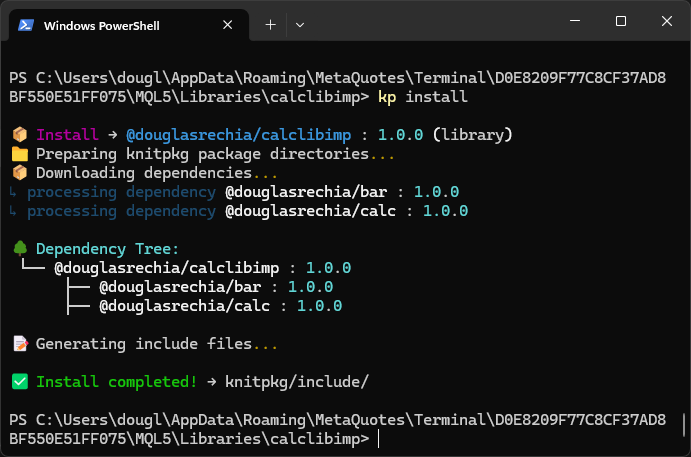The image size is (691, 457).
Task: Click the tree emoji next to Dependency Tree
Action: (x=18, y=249)
